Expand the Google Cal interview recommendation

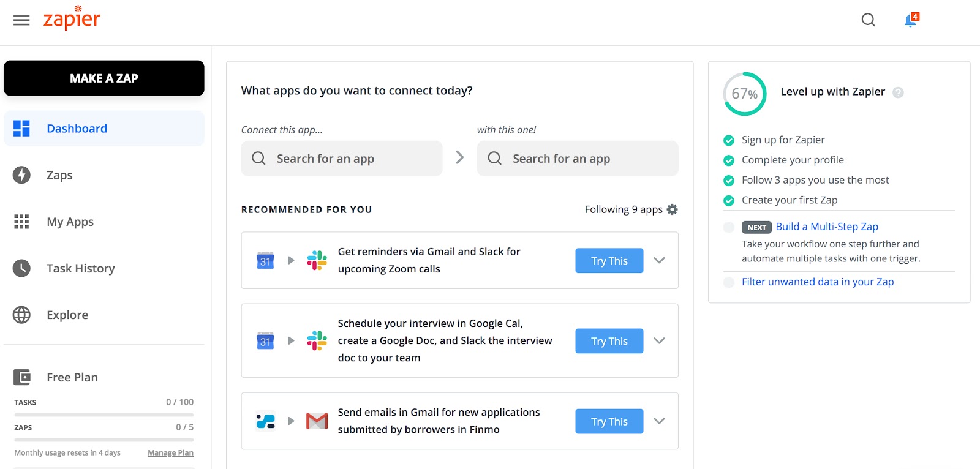(x=659, y=341)
